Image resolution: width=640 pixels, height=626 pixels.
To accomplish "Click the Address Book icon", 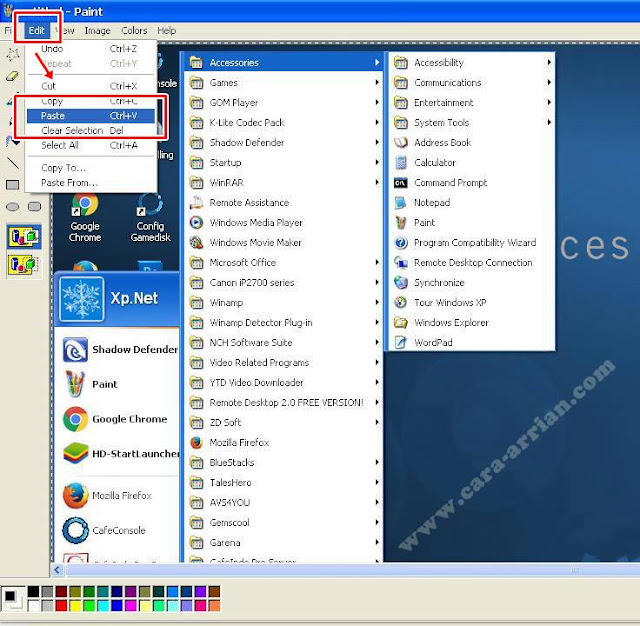I will [x=401, y=142].
